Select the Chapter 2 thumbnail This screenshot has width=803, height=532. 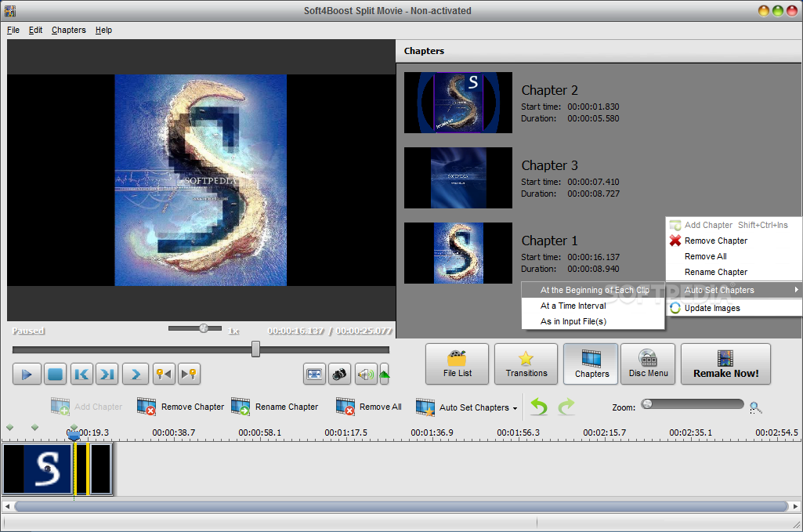pyautogui.click(x=458, y=103)
